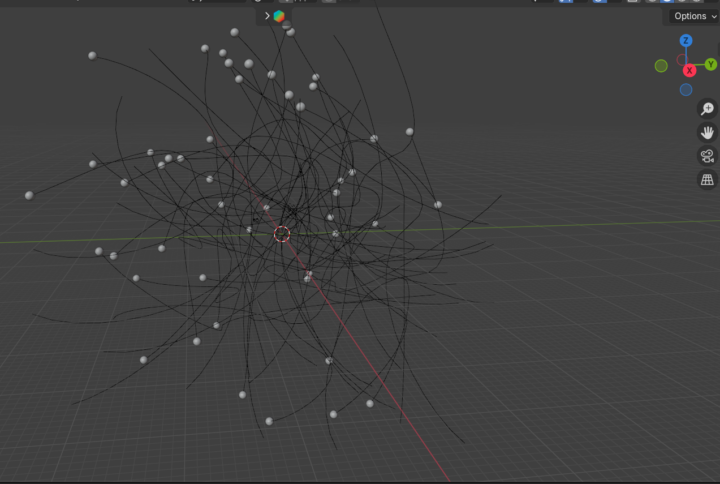Toggle the camera view button
This screenshot has width=720, height=484.
(x=707, y=156)
